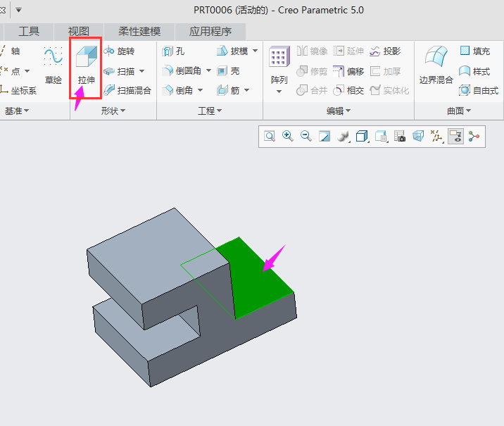Switch to the 视图 ribbon tab

point(79,31)
